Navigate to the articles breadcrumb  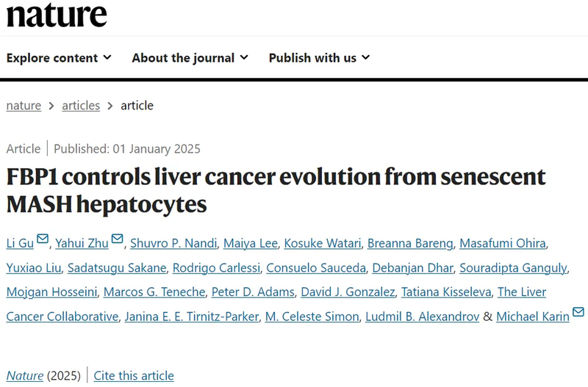81,105
